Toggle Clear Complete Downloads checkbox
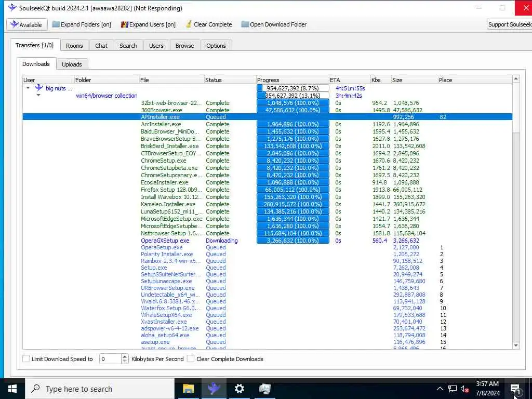Viewport: 532px width, 399px height. (x=191, y=358)
